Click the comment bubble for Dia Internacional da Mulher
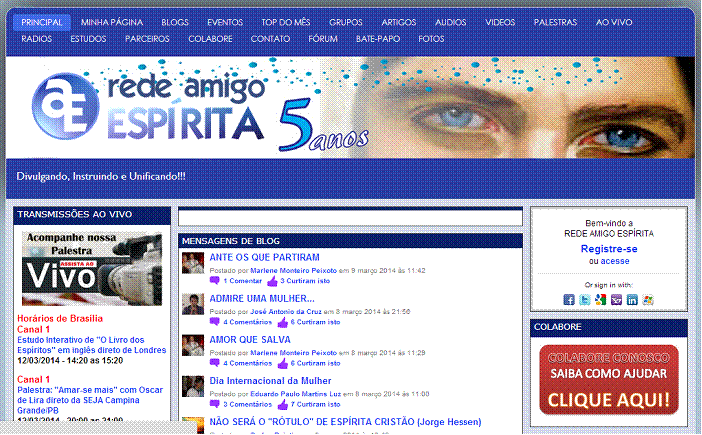 pyautogui.click(x=215, y=405)
